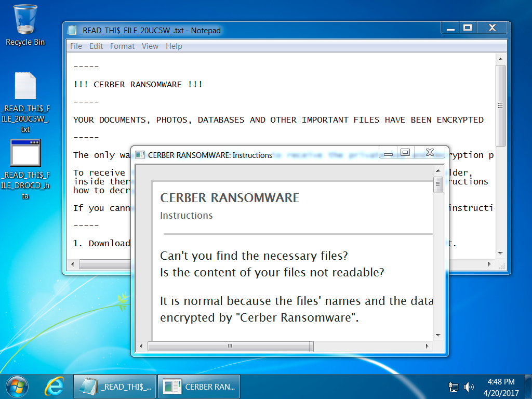Open the Windows Start button
The width and height of the screenshot is (532, 399).
pos(17,387)
